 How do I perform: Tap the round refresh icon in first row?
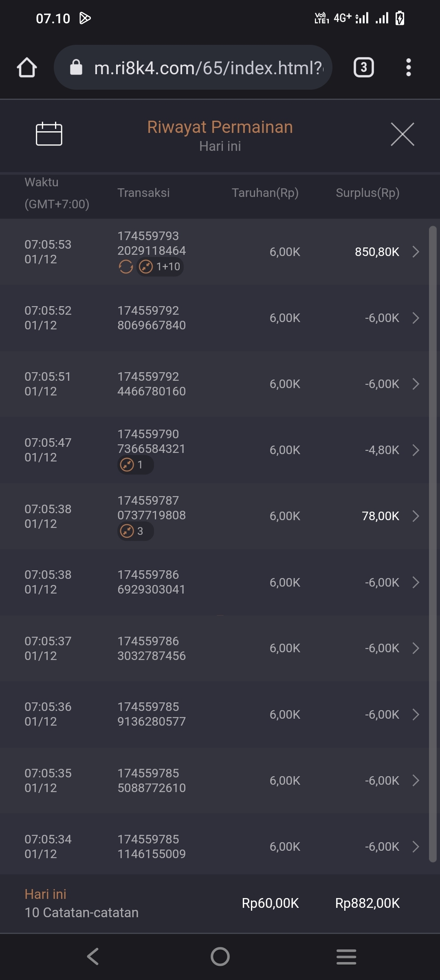[x=125, y=267]
